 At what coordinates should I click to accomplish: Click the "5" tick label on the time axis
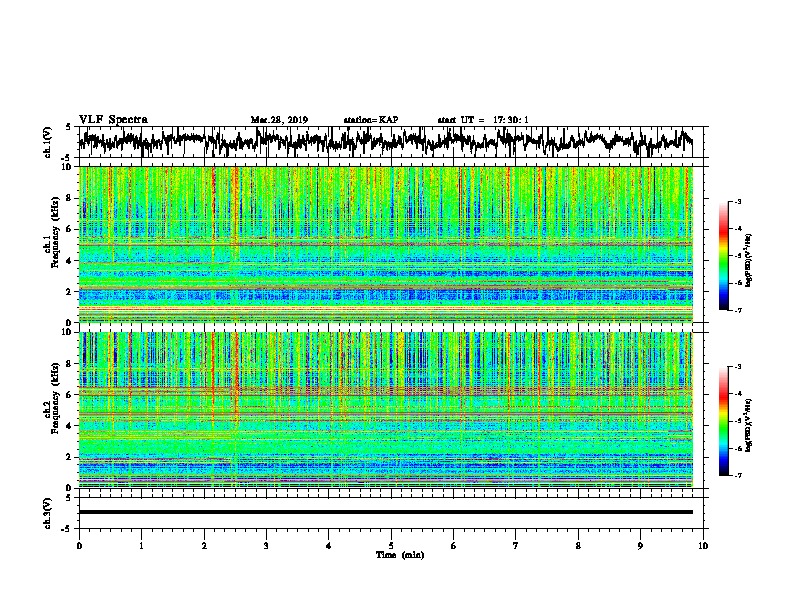391,546
